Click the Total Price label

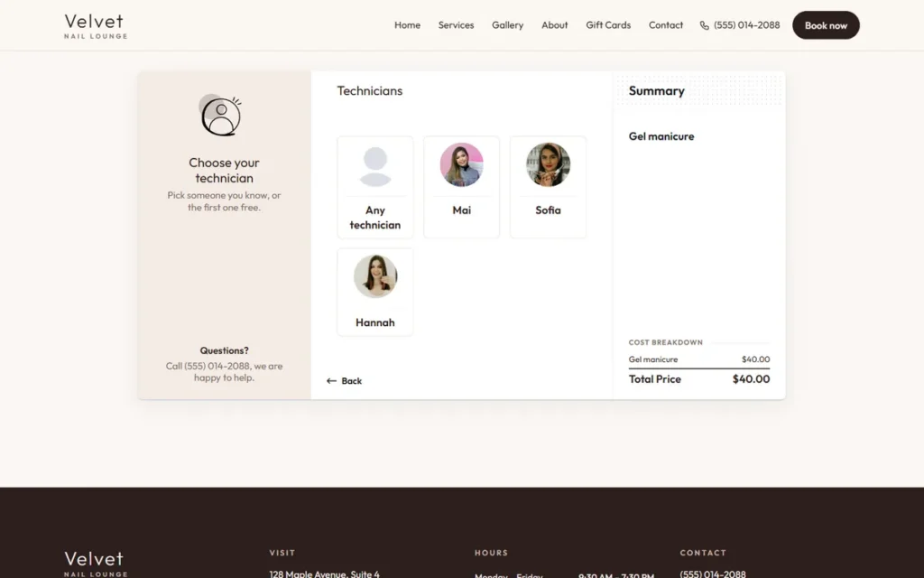point(655,379)
